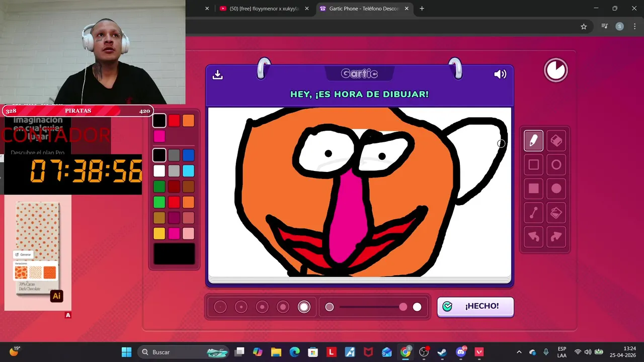Click the Gartic logo header
The height and width of the screenshot is (362, 644).
(x=359, y=74)
